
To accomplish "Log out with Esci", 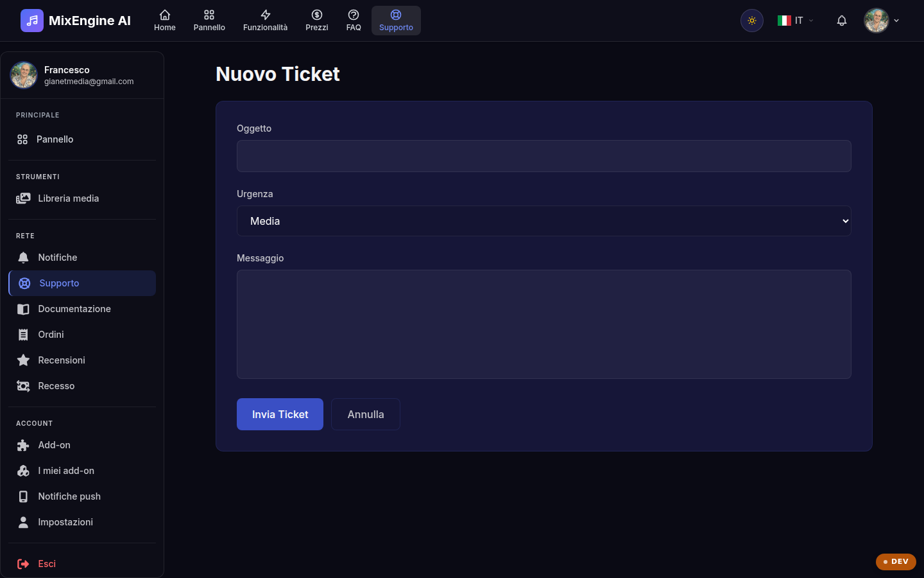I will pyautogui.click(x=82, y=564).
